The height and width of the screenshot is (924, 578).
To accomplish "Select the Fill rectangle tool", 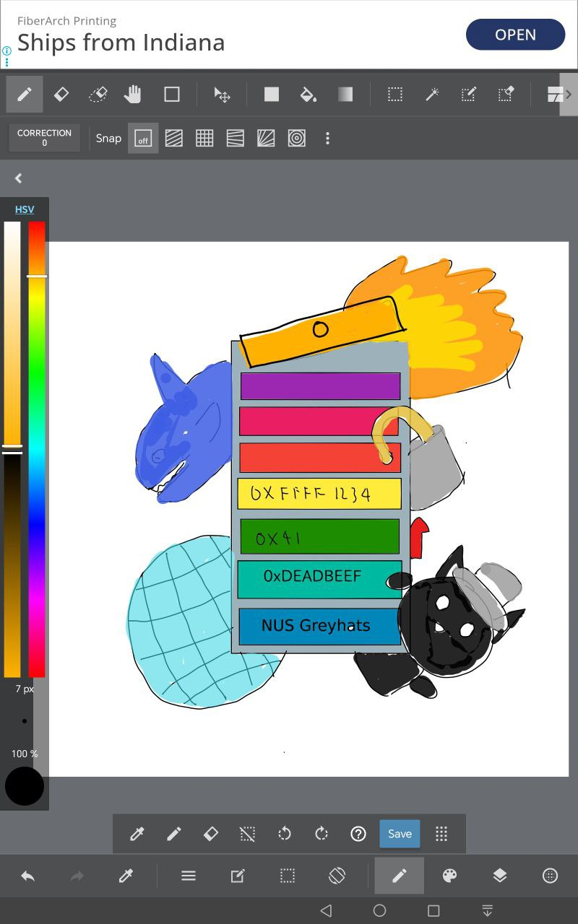I will pos(272,95).
